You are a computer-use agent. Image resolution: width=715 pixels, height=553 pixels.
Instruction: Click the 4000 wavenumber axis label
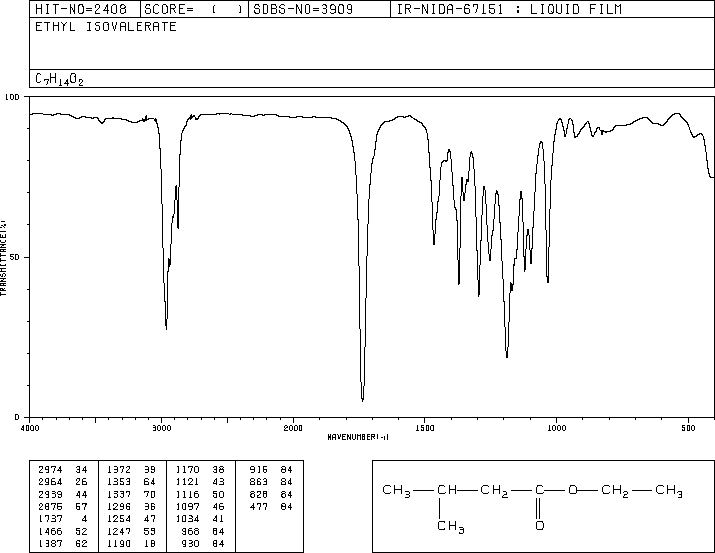point(30,428)
